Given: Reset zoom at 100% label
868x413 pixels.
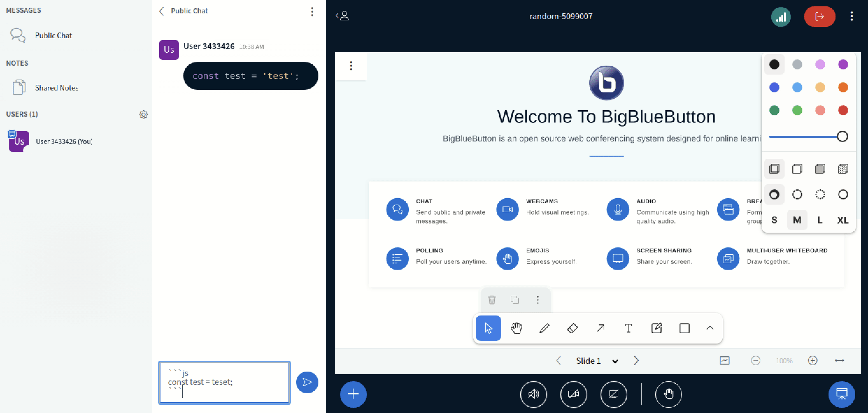Looking at the screenshot, I should click(x=784, y=361).
